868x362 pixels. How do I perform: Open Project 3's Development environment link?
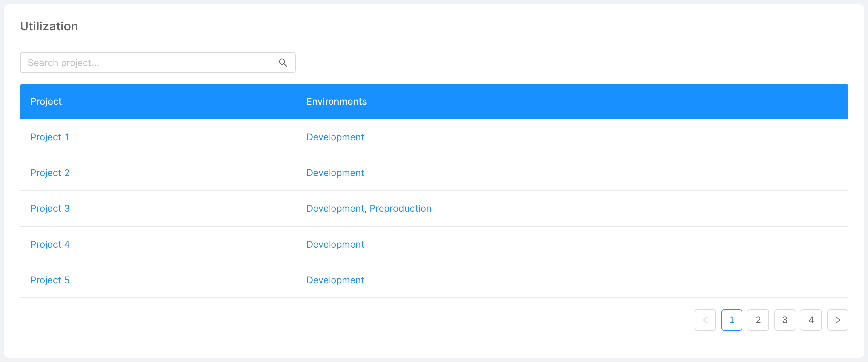pos(335,208)
